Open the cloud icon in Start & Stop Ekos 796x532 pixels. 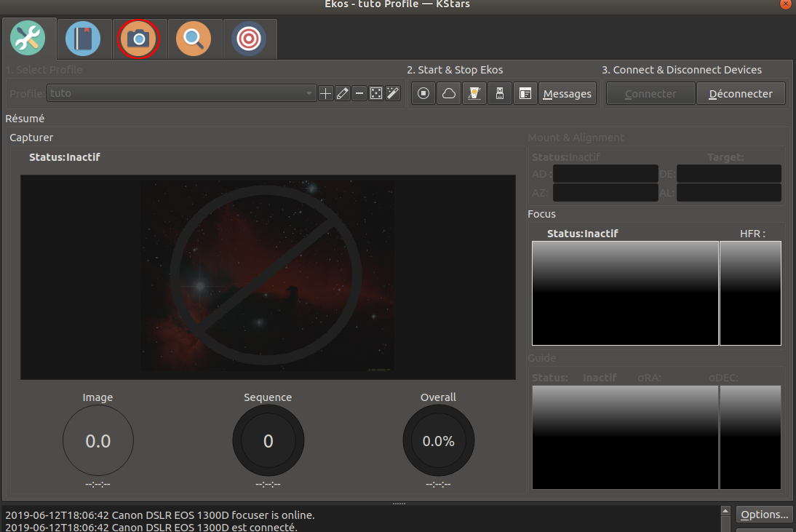449,93
